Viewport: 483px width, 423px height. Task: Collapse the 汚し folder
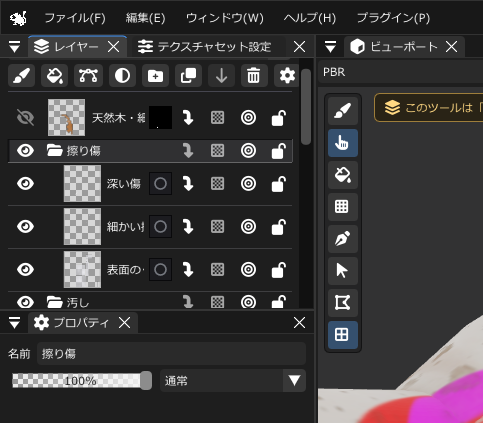click(x=55, y=302)
